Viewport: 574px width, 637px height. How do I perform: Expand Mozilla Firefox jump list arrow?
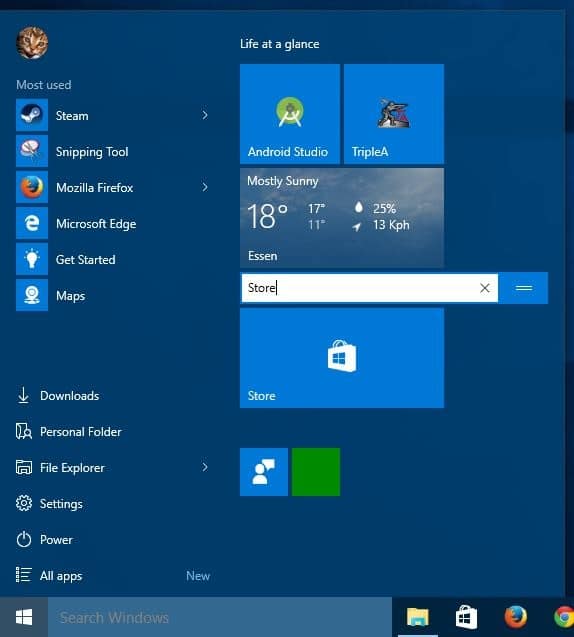[205, 187]
